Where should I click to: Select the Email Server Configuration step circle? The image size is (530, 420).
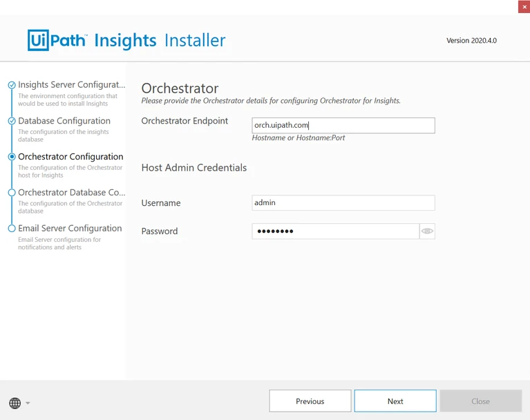(12, 229)
